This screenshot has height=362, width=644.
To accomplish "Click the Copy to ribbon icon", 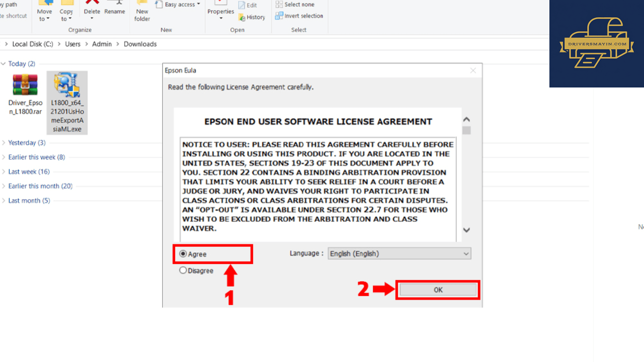I will (66, 12).
